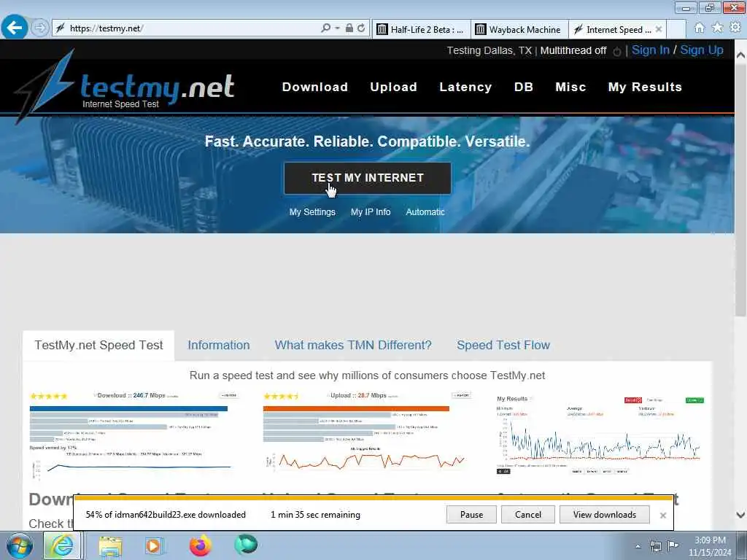Show hidden tray icons arrow
This screenshot has height=560, width=747.
click(x=638, y=546)
